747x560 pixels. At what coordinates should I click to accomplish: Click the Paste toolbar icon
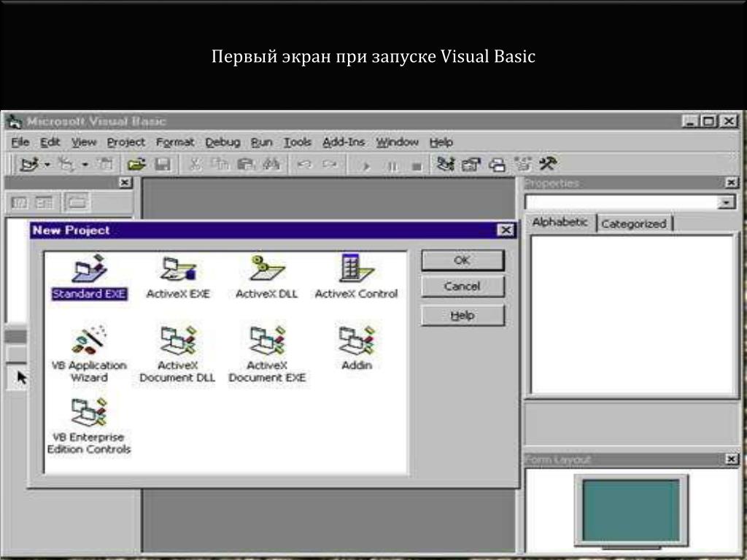(246, 165)
